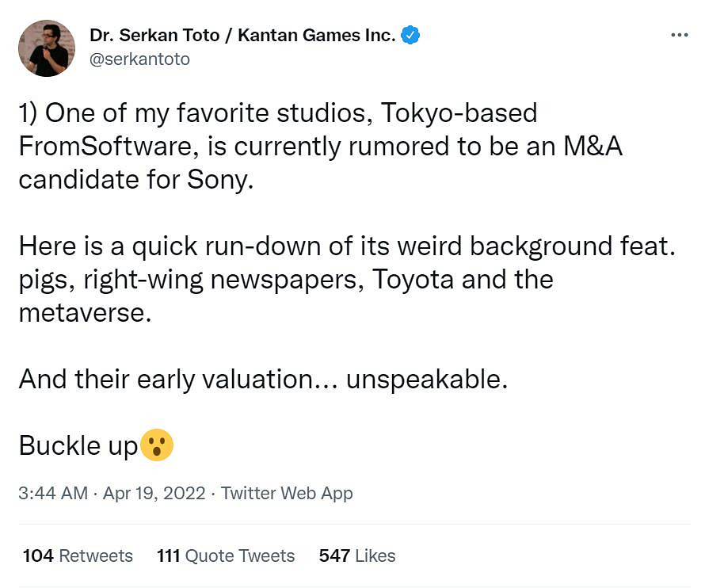Open the Twitter Web App source link
Screen dimensions: 705x588
(287, 493)
